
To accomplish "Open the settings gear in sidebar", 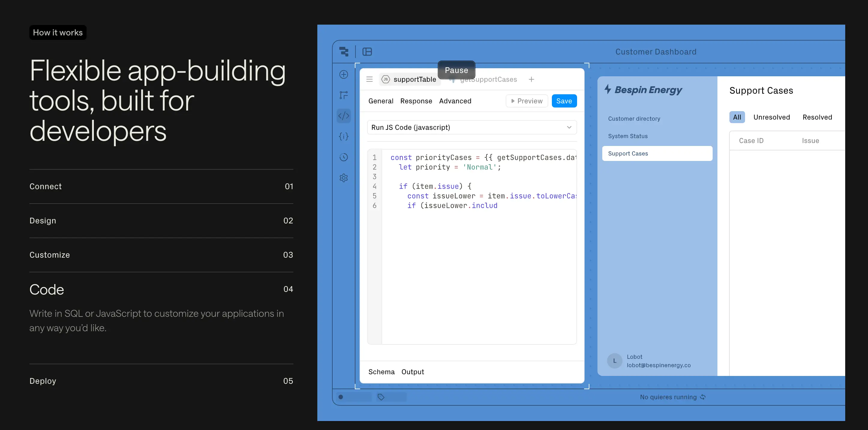I will click(343, 178).
